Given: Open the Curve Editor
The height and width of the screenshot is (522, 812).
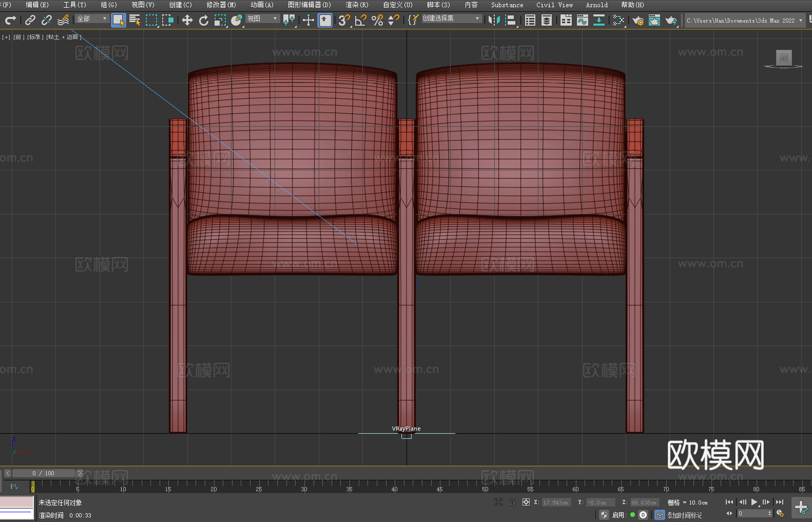Looking at the screenshot, I should [x=583, y=20].
